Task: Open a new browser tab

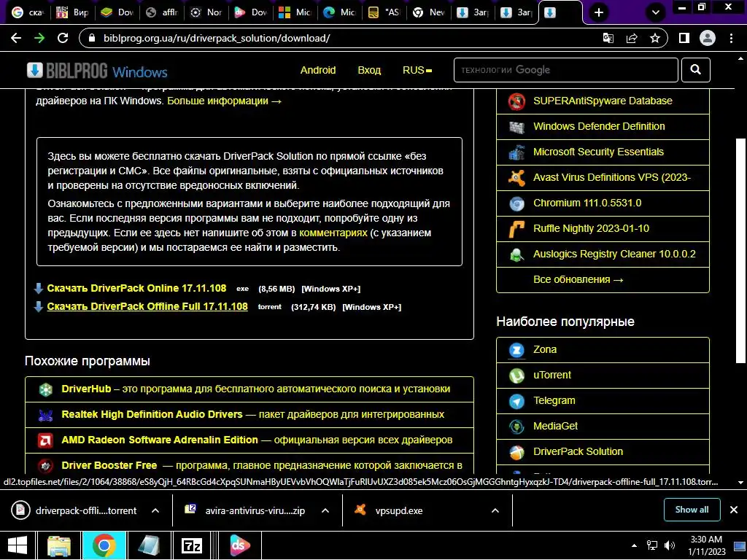Action: 599,12
